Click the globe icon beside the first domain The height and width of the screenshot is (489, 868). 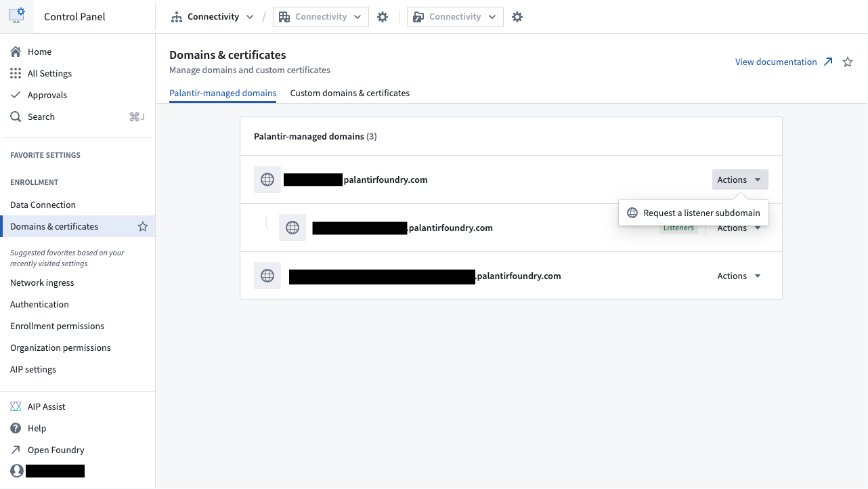point(267,179)
